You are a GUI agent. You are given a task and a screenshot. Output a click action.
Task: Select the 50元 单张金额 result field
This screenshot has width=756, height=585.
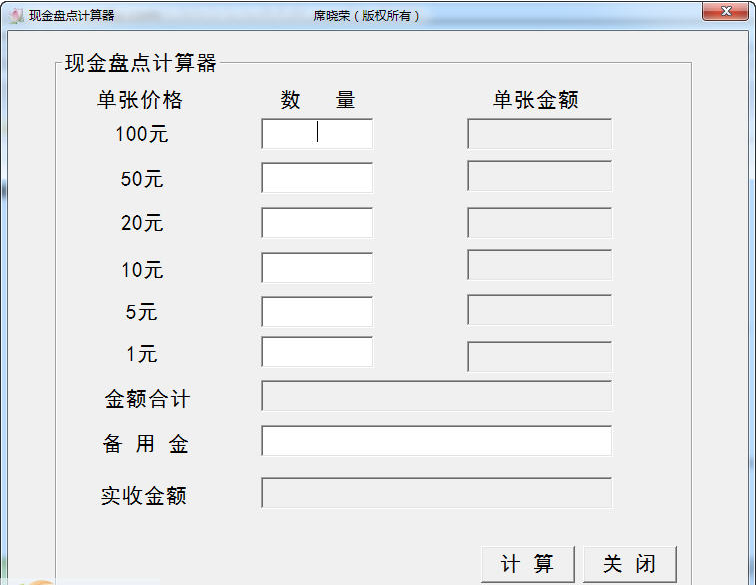point(540,176)
